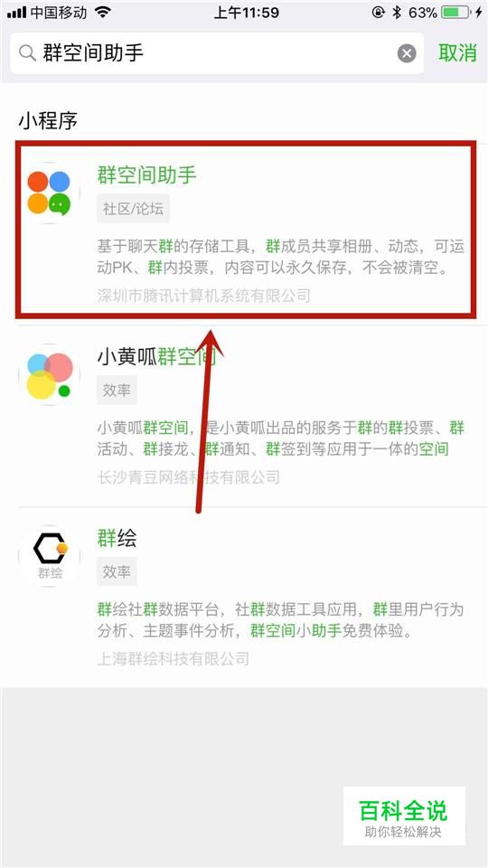The height and width of the screenshot is (868, 488).
Task: Tap the 群空间助手 mini program icon
Action: (x=49, y=193)
